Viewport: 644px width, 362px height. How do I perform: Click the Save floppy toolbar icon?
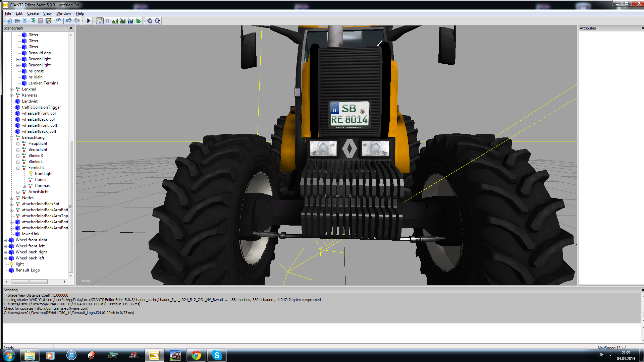(x=40, y=21)
